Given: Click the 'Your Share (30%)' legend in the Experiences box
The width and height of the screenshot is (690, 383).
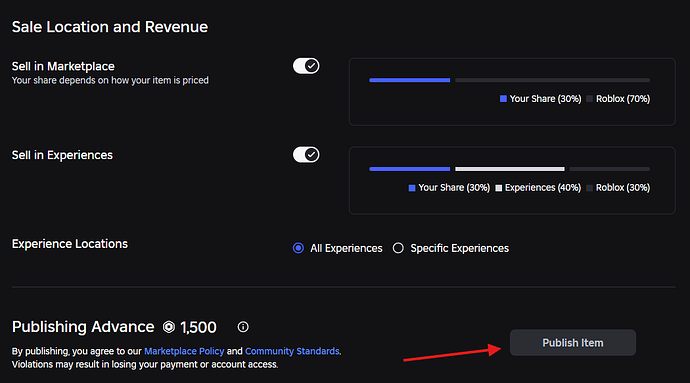Looking at the screenshot, I should point(449,188).
